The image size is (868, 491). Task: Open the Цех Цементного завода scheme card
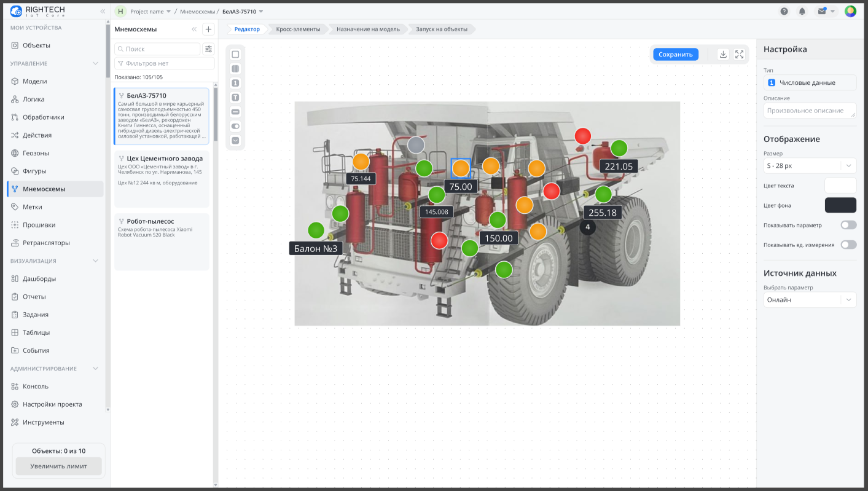pyautogui.click(x=162, y=179)
